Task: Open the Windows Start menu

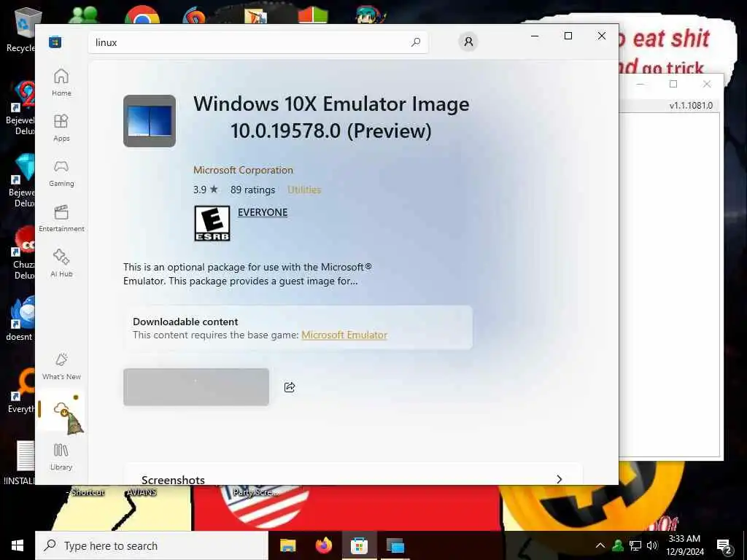Action: 18,545
